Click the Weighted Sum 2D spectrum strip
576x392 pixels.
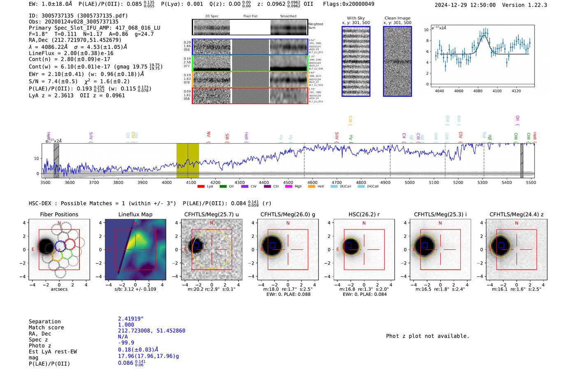250,27
